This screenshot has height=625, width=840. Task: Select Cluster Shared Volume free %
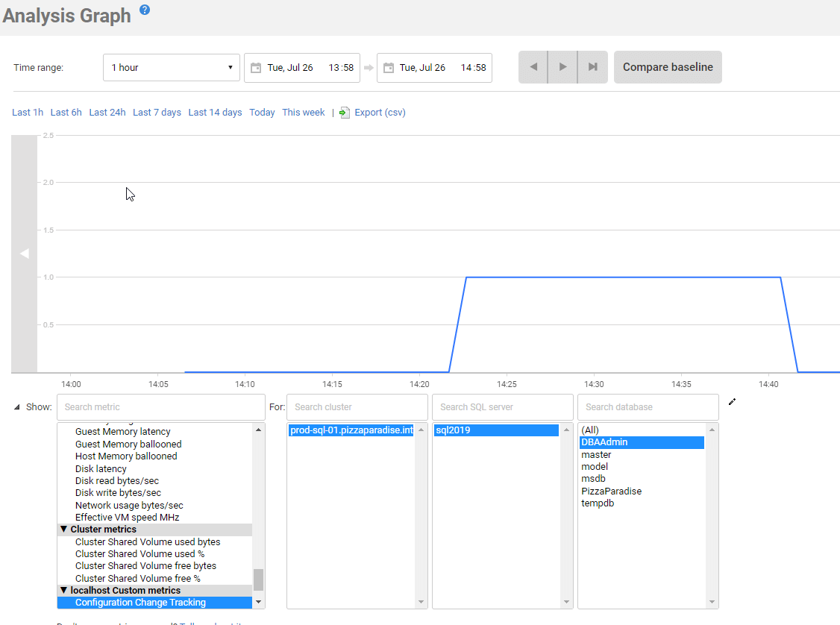click(x=138, y=579)
